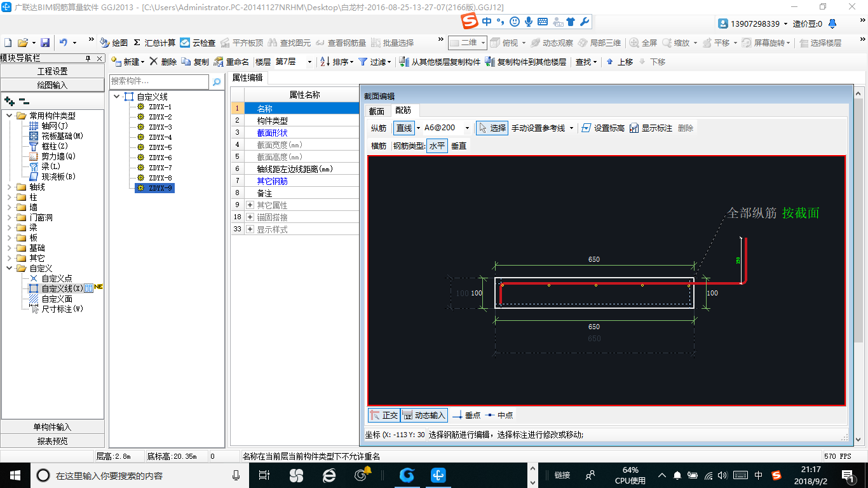Save the project with floppy icon

click(45, 43)
